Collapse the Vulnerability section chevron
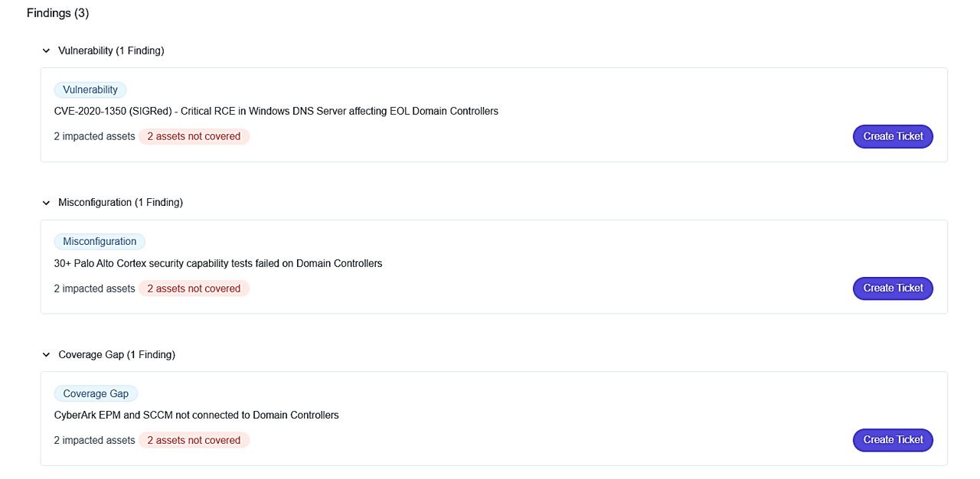The width and height of the screenshot is (980, 479). click(x=46, y=51)
